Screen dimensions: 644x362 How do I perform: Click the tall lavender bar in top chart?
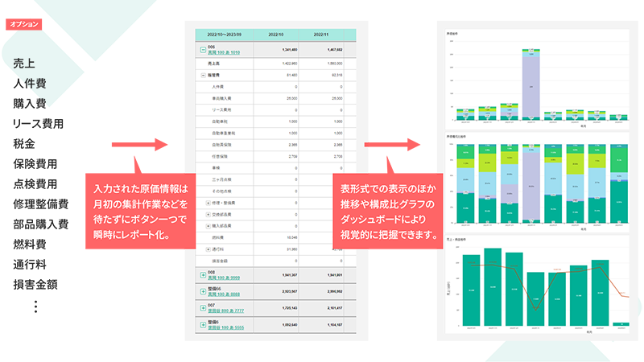[x=529, y=86]
